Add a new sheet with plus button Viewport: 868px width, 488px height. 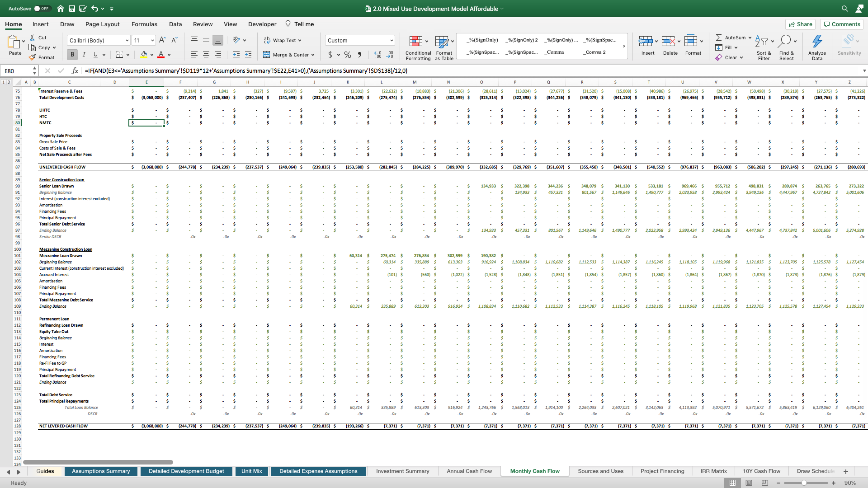coord(846,472)
